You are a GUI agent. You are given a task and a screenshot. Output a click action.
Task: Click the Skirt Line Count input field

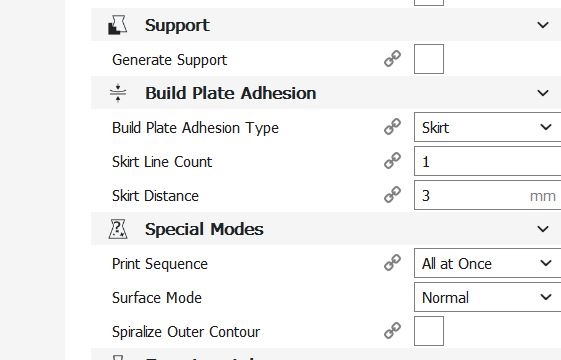pos(487,161)
